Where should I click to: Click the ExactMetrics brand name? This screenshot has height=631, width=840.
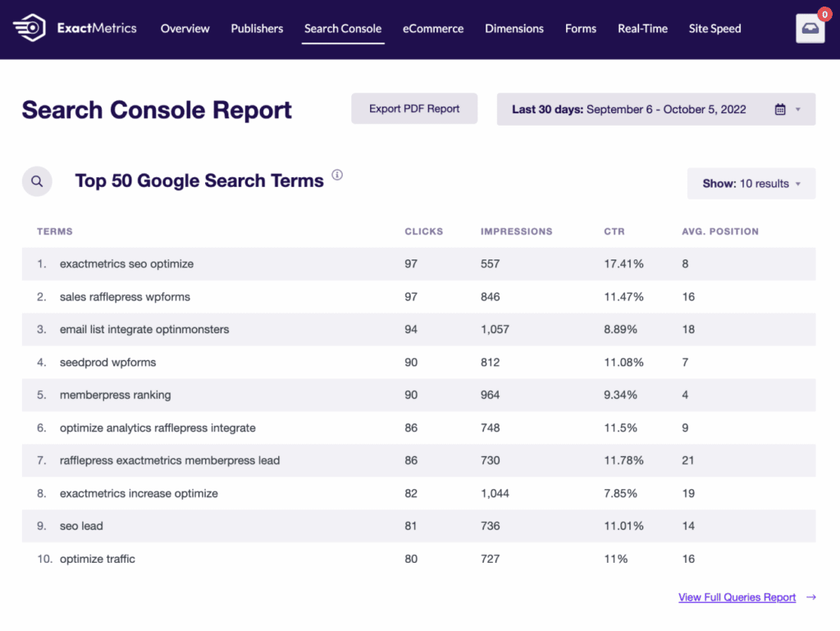coord(97,28)
